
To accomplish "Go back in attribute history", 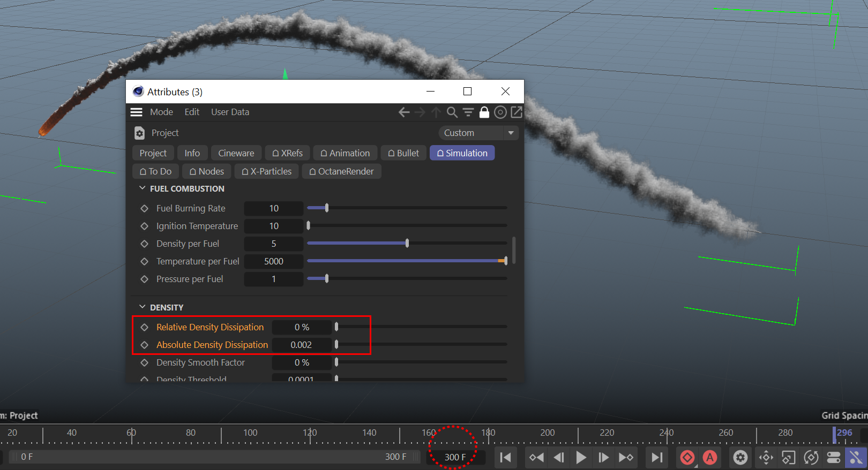I will tap(404, 112).
